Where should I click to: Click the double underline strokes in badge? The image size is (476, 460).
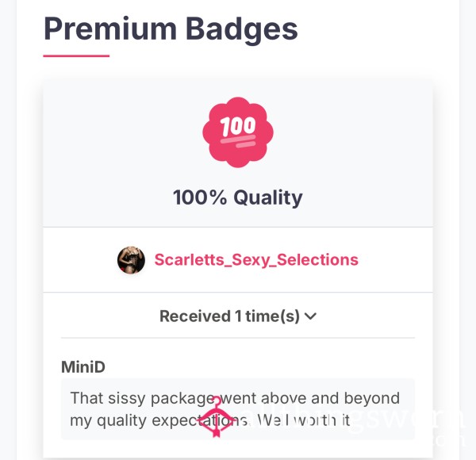coord(238,141)
